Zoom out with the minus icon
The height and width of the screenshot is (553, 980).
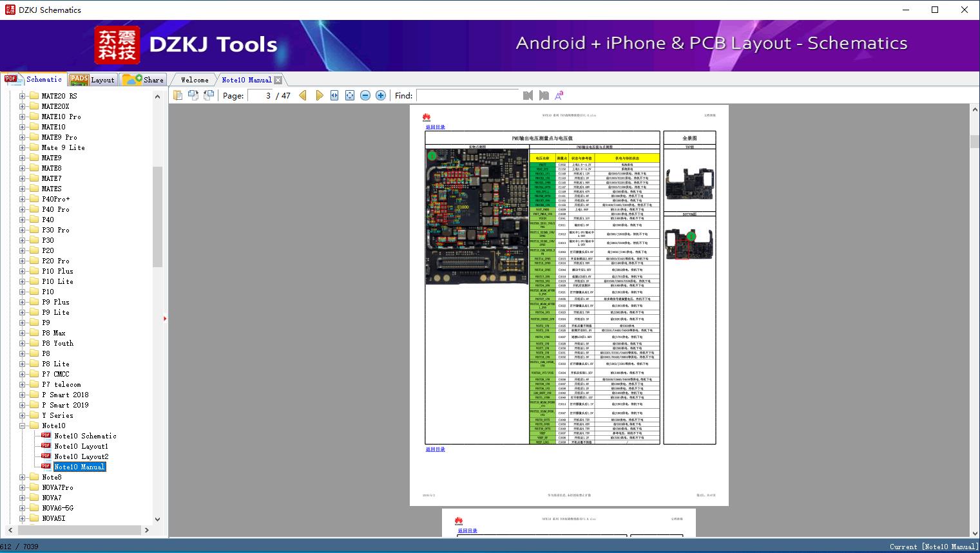(x=365, y=95)
